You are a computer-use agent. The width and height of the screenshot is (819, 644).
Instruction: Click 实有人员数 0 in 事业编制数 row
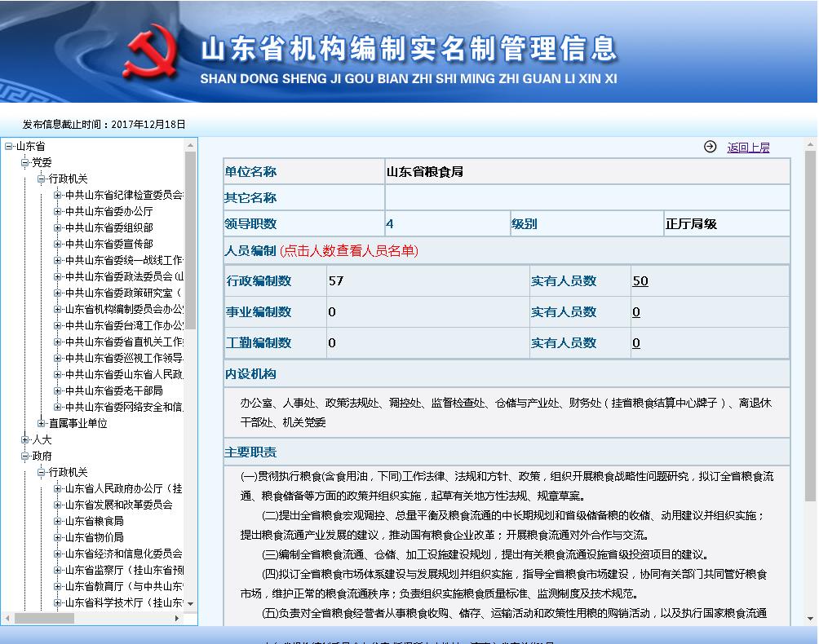[635, 312]
